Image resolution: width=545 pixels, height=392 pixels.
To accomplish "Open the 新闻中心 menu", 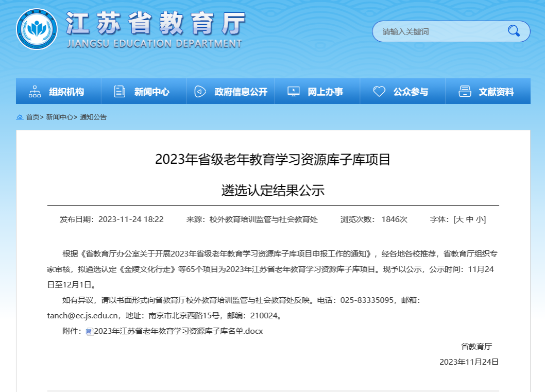I will point(144,91).
